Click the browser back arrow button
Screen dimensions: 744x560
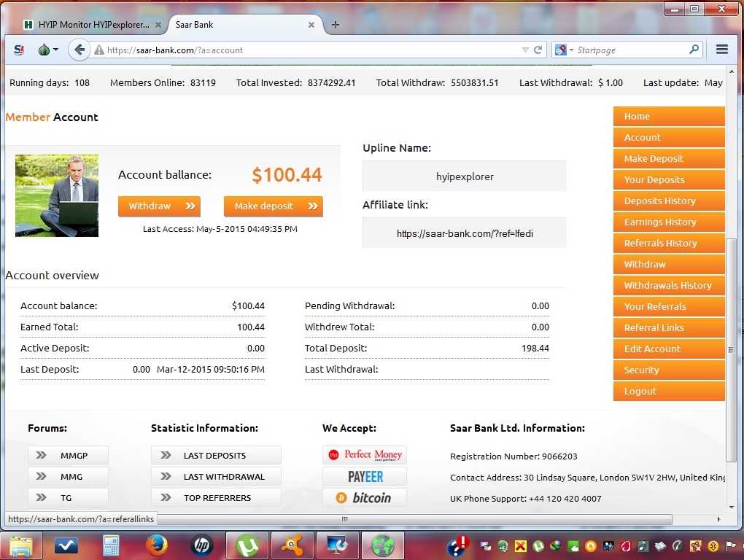click(x=79, y=50)
